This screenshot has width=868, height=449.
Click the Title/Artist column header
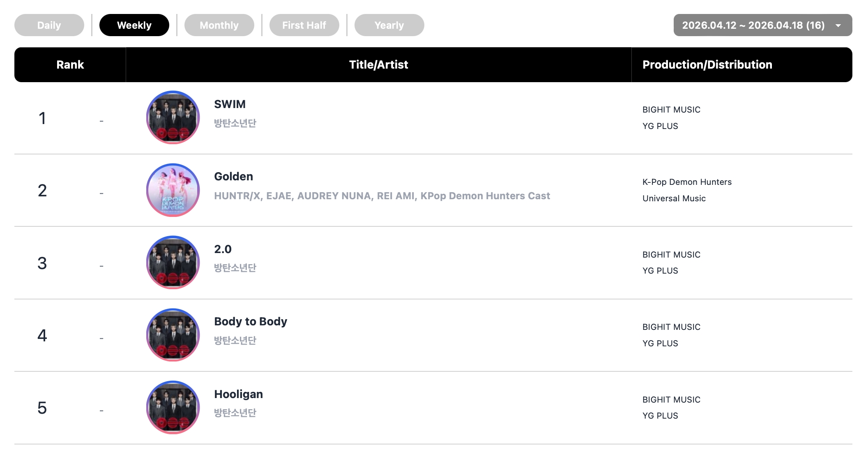pos(378,64)
